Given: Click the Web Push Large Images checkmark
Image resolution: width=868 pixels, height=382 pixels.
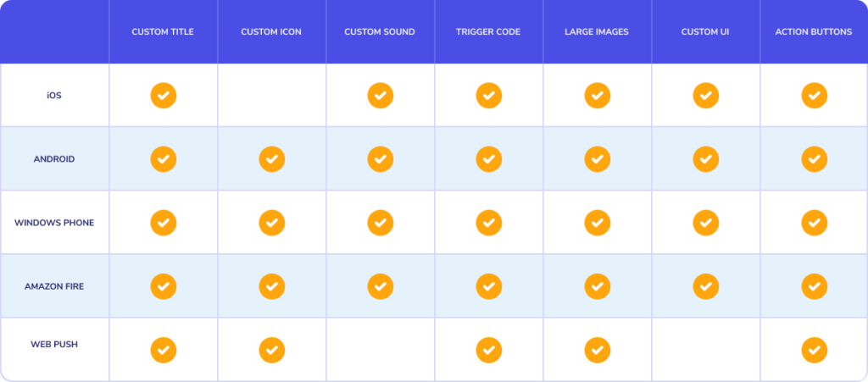Looking at the screenshot, I should (598, 350).
